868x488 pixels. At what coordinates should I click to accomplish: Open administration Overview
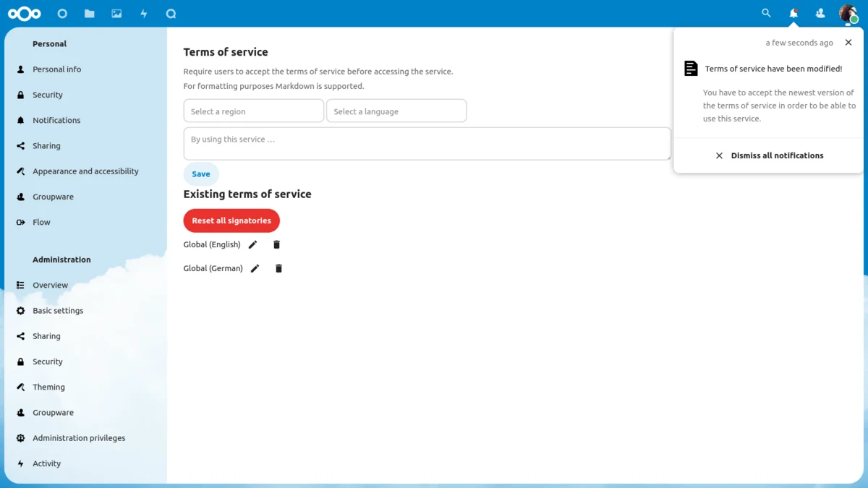(x=85, y=285)
